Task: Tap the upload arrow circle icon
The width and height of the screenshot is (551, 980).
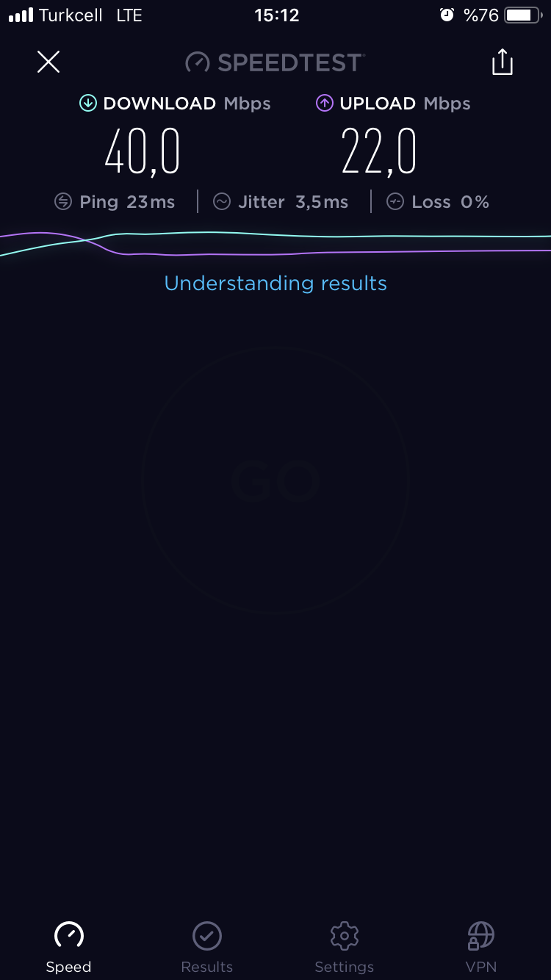Action: [325, 104]
